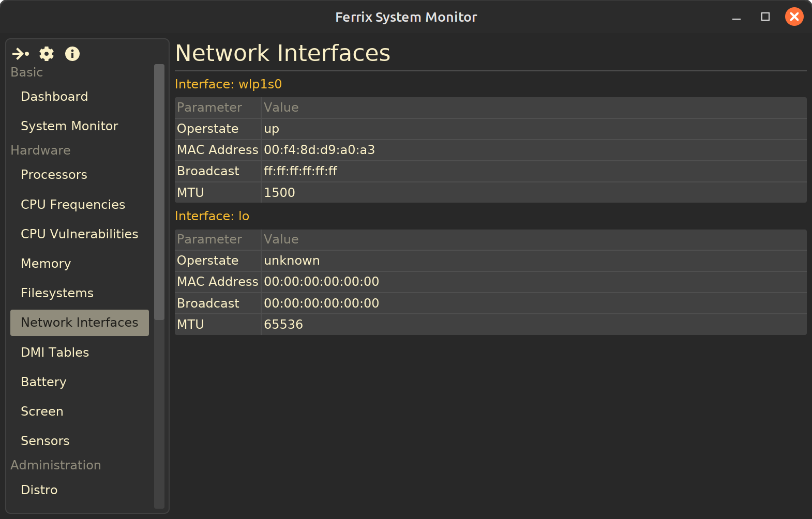Navigate to Filesystems
The height and width of the screenshot is (519, 812).
tap(57, 293)
